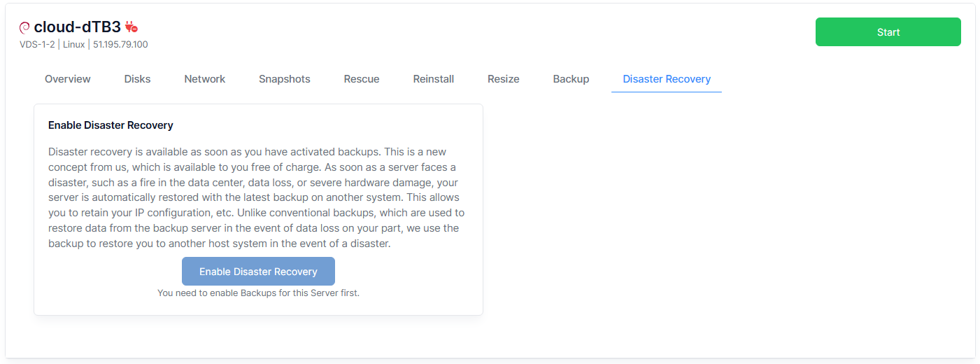Image resolution: width=980 pixels, height=364 pixels.
Task: Switch to the Reinstall tab
Action: point(434,79)
